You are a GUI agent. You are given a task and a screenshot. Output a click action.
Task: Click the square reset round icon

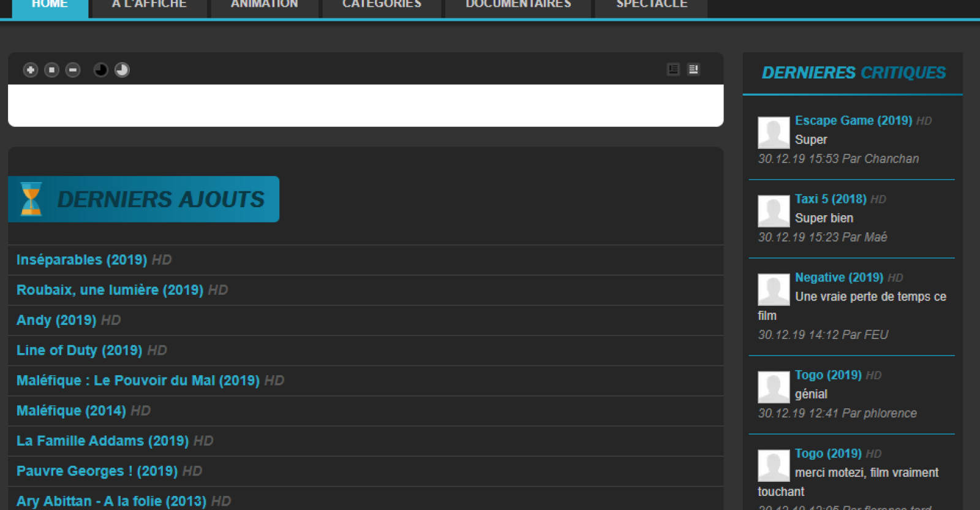coord(51,70)
